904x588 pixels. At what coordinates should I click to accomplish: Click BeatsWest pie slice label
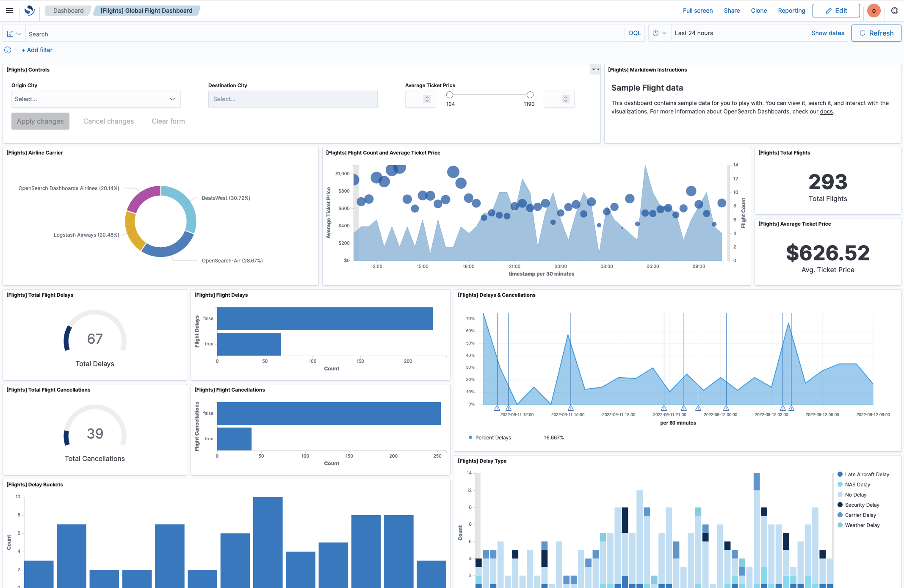(x=226, y=198)
